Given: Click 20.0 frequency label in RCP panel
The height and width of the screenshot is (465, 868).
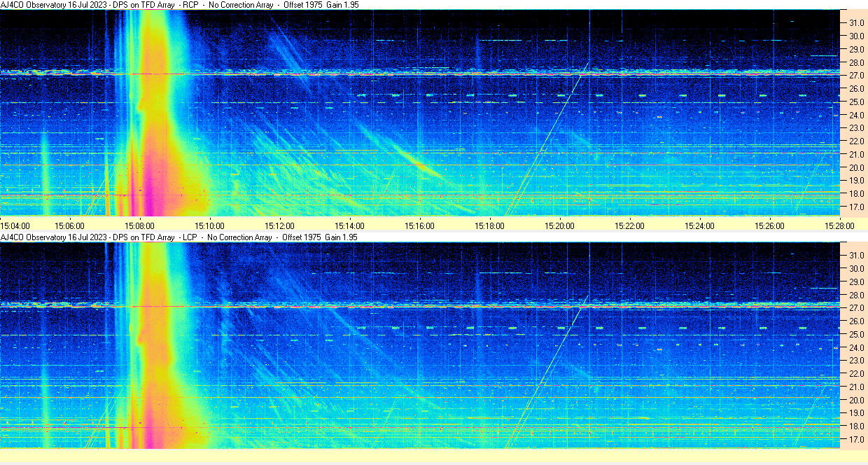Looking at the screenshot, I should tap(857, 167).
